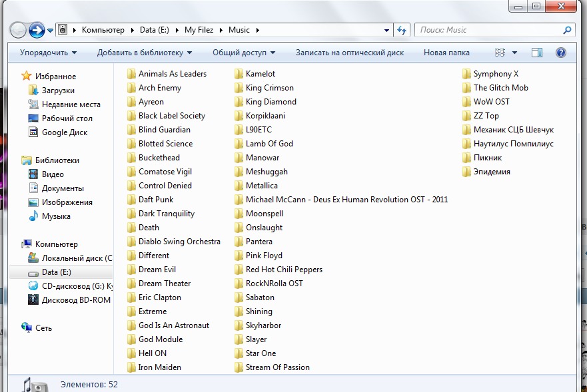Select the Red Hot Chili Peppers folder icon
587x392 pixels.
[x=239, y=270]
